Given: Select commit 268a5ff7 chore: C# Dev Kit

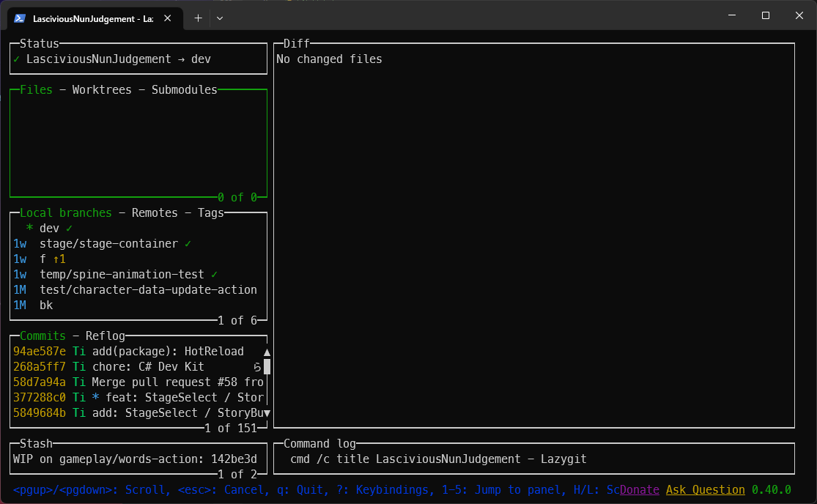Looking at the screenshot, I should tap(138, 366).
